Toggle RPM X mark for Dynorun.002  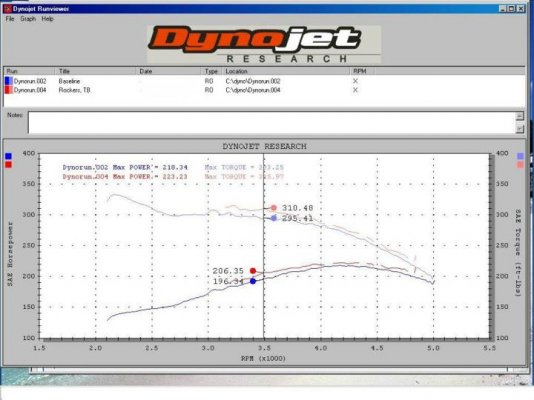[x=355, y=81]
